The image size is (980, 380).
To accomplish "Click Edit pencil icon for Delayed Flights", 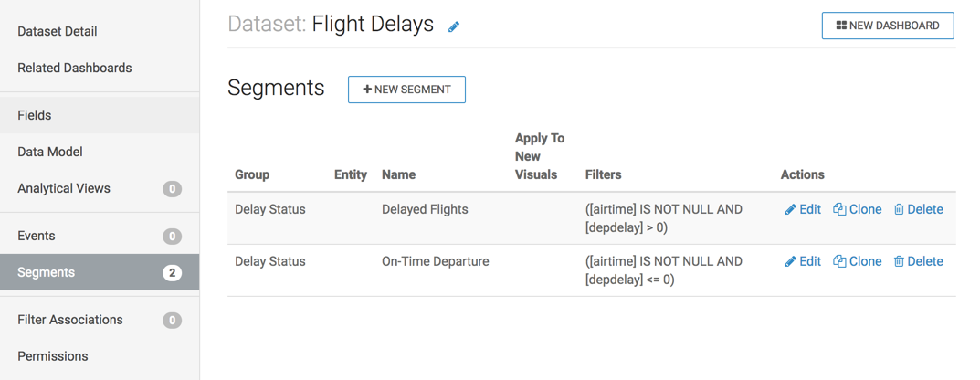I will point(791,210).
